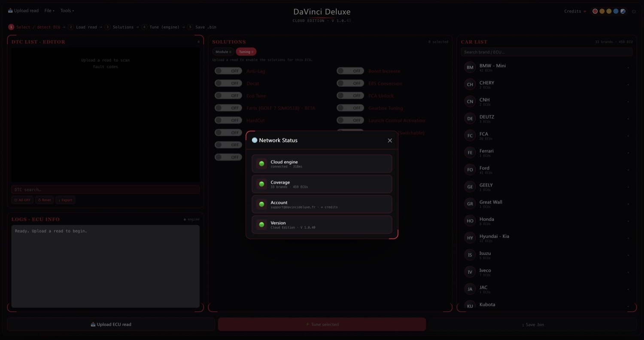
Task: Go to step 4 Tune (engine)
Action: [x=161, y=27]
